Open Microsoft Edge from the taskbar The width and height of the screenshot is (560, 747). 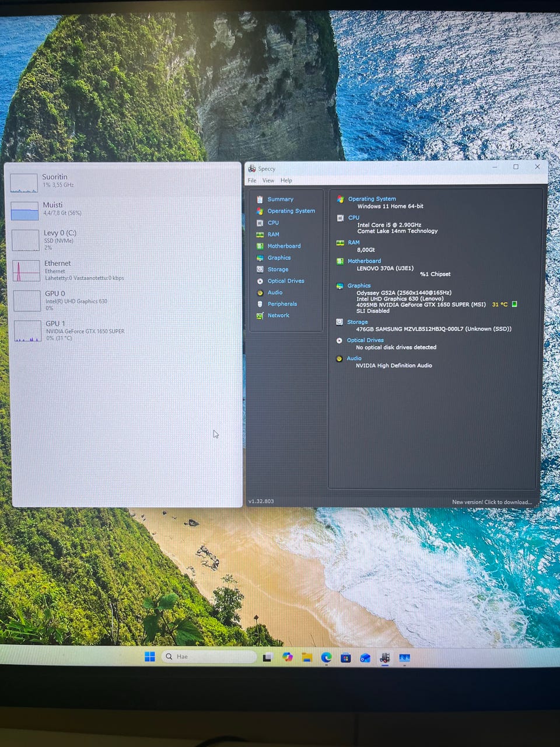[x=326, y=658]
